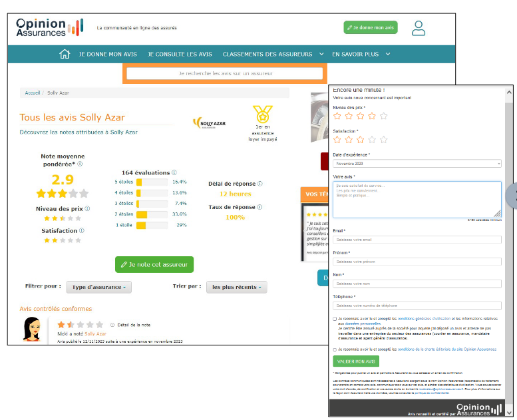Click the info icon beside Niveau des prix
Screen dimensions: 517x420
[x=87, y=208]
